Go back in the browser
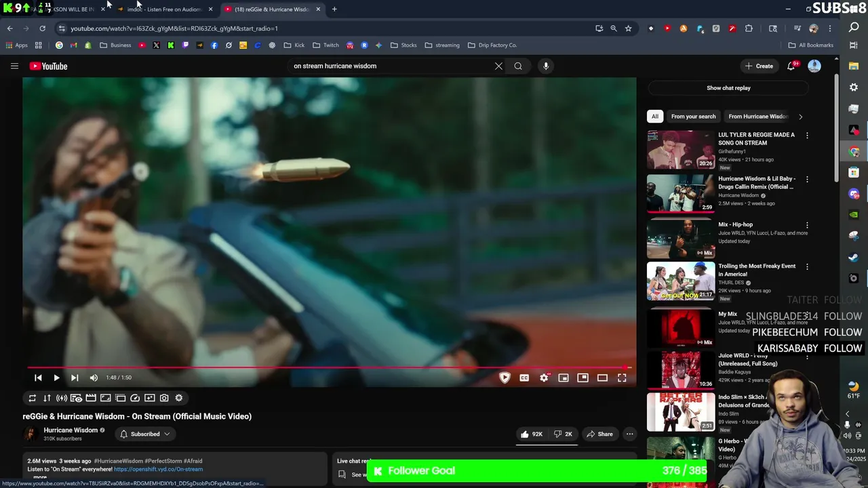Screen dimensions: 868x488 tap(9, 28)
